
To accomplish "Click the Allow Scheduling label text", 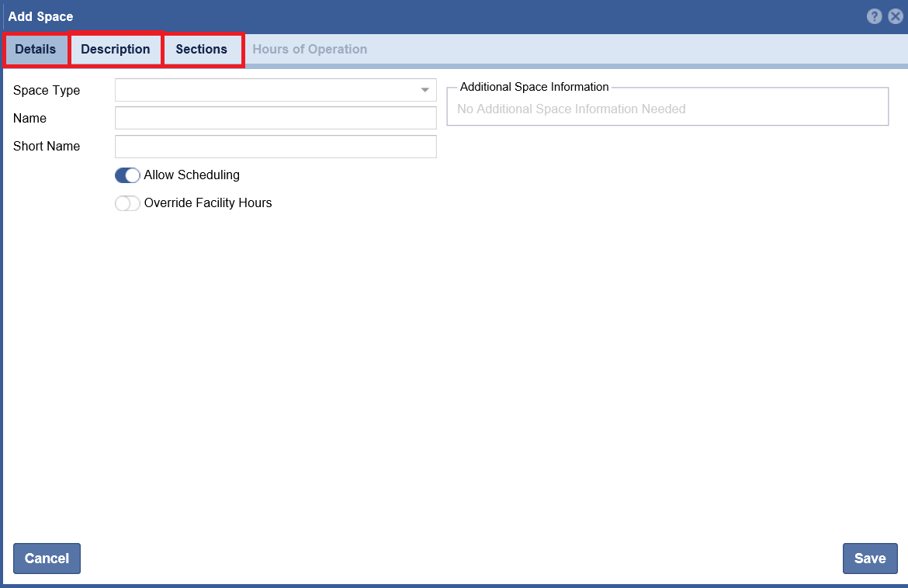I will (x=192, y=175).
